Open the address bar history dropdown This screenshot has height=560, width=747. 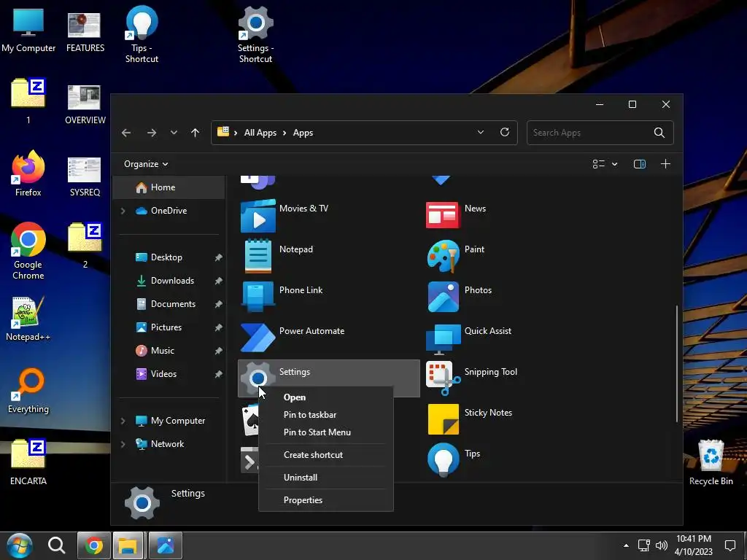[480, 133]
